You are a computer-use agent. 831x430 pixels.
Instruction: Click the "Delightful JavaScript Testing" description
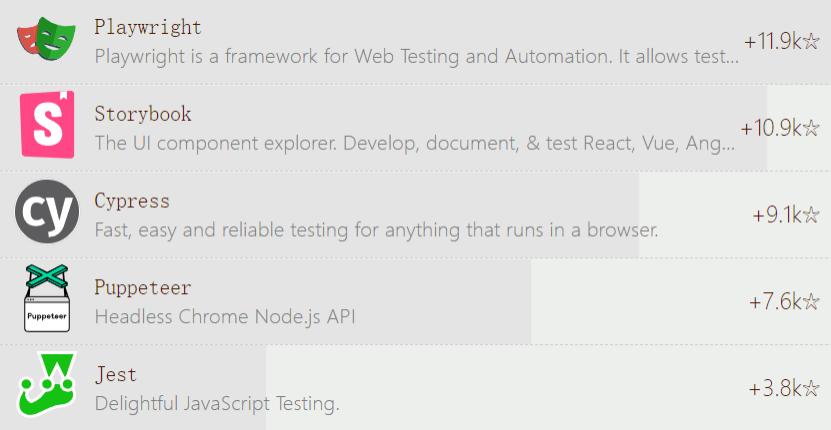217,404
